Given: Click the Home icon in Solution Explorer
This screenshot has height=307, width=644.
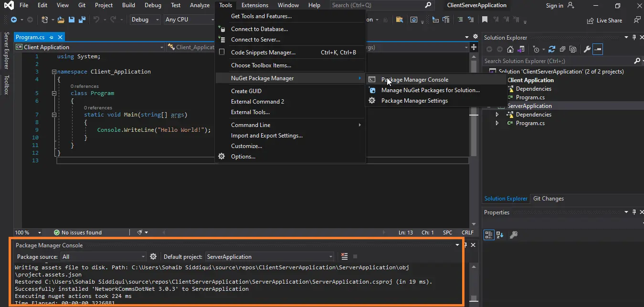Looking at the screenshot, I should [x=510, y=49].
